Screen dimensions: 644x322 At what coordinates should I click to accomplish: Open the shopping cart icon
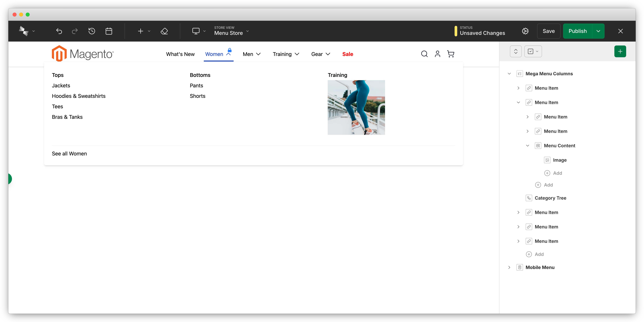451,54
